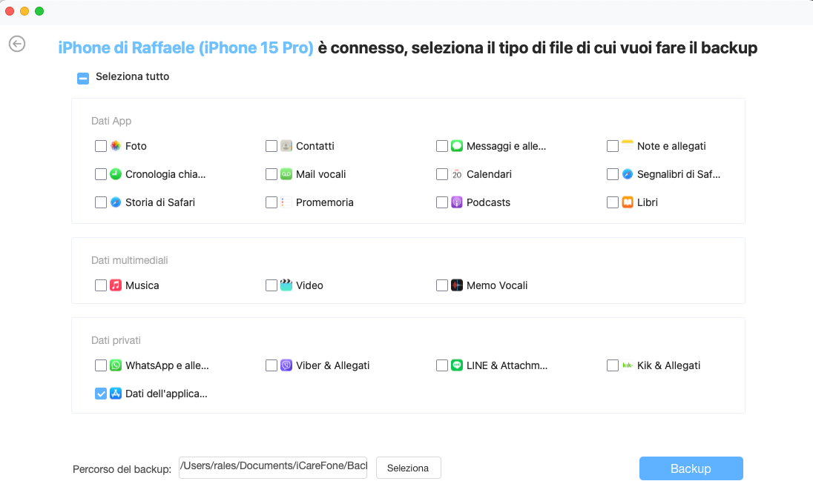Click the Memo Vocali icon
This screenshot has height=504, width=813.
tap(457, 285)
